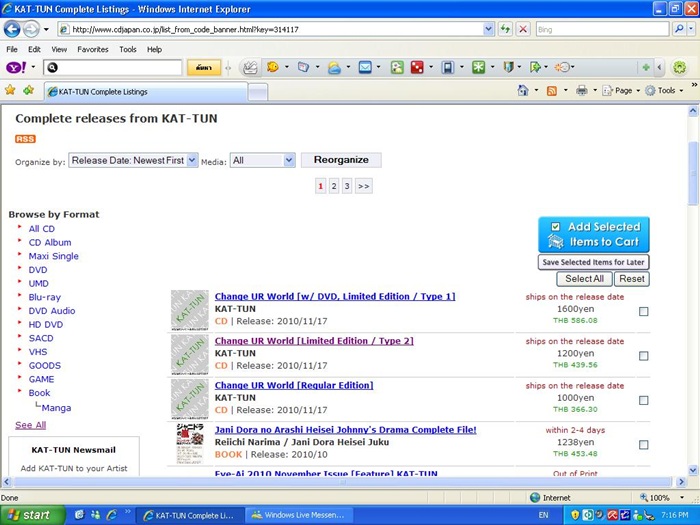Image resolution: width=700 pixels, height=525 pixels.
Task: Click the Refresh page icon
Action: (x=505, y=29)
